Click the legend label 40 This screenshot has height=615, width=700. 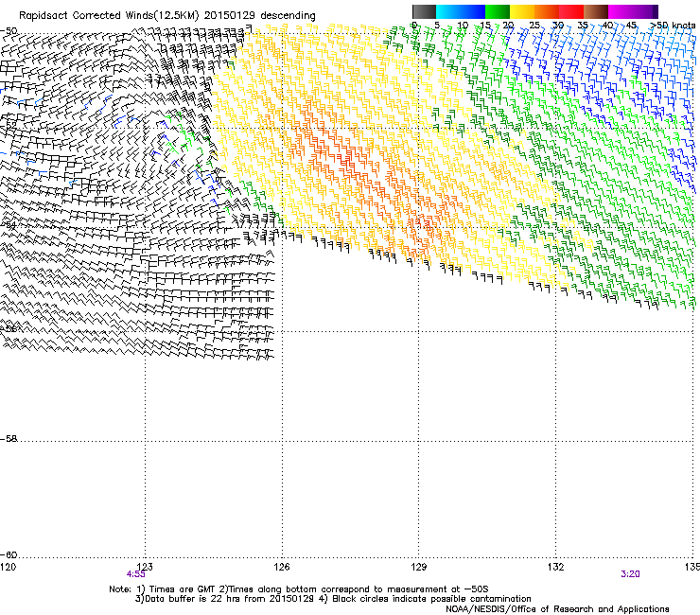[607, 26]
